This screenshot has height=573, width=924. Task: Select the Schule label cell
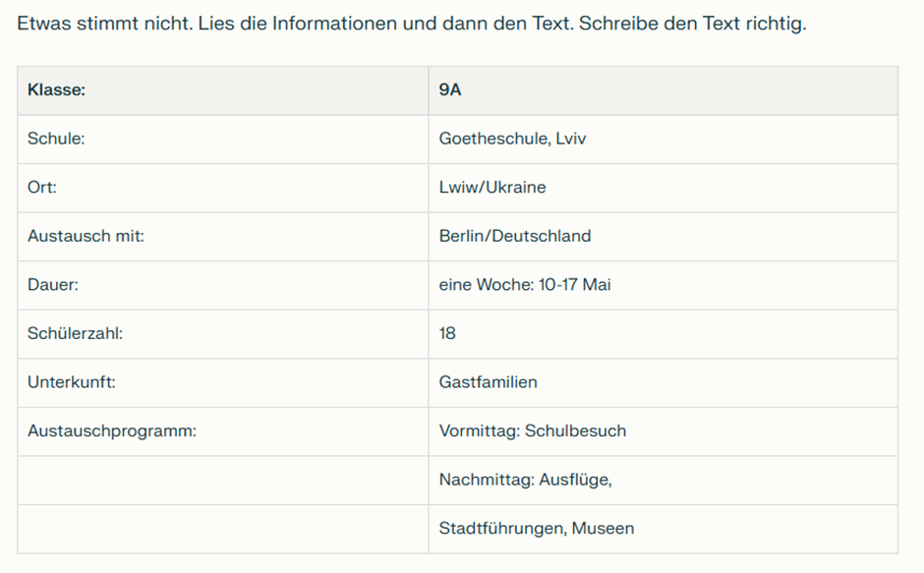(x=223, y=140)
